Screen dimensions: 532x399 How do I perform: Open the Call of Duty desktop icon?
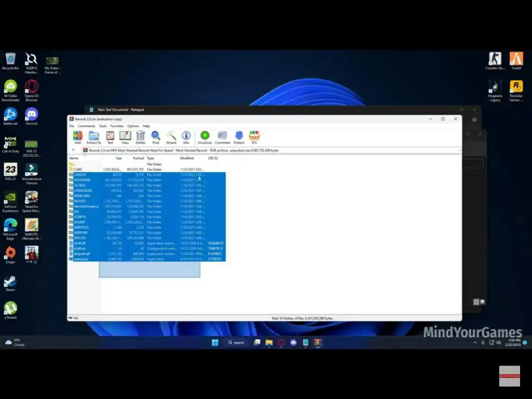10,144
